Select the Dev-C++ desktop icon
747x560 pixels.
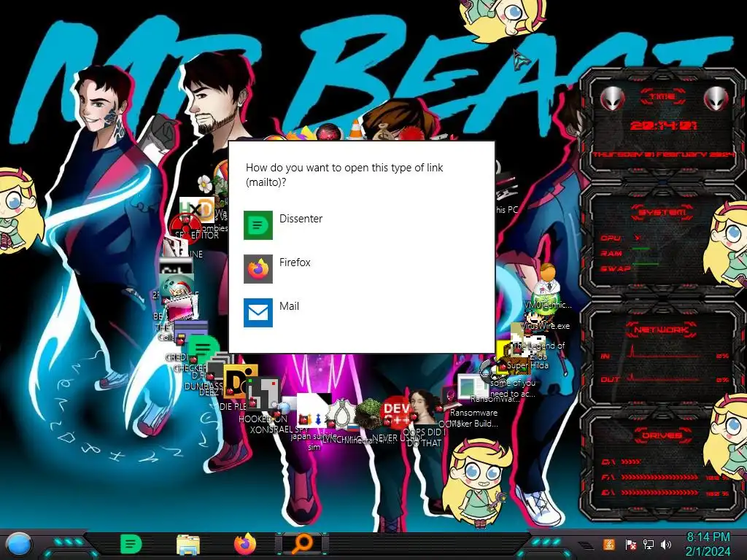(396, 411)
